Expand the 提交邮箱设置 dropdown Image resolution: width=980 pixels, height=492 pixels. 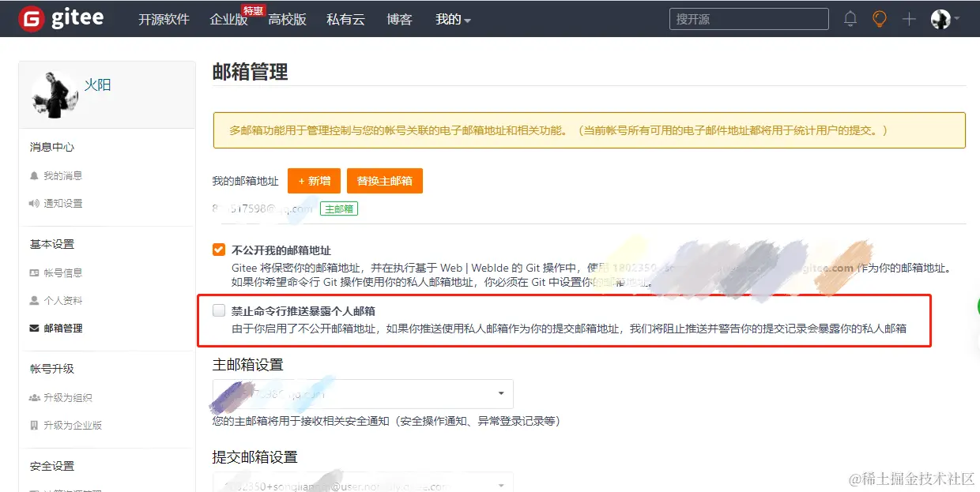tap(363, 483)
